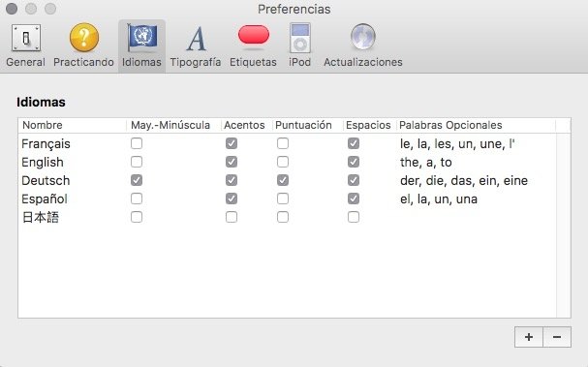The width and height of the screenshot is (588, 367).
Task: Uncheck Espacios for Français
Action: (x=354, y=143)
